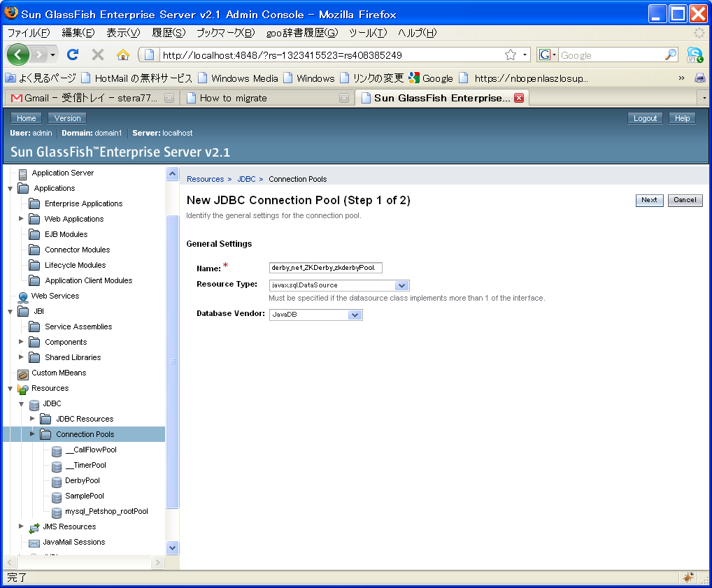
Task: Click the tree panel scroll down arrow
Action: point(173,547)
